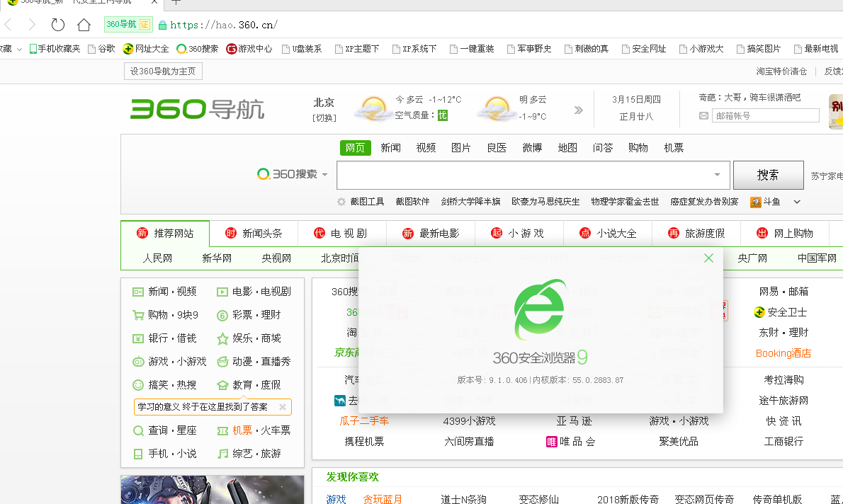Switch city with 切换 link
This screenshot has width=843, height=504.
(324, 118)
